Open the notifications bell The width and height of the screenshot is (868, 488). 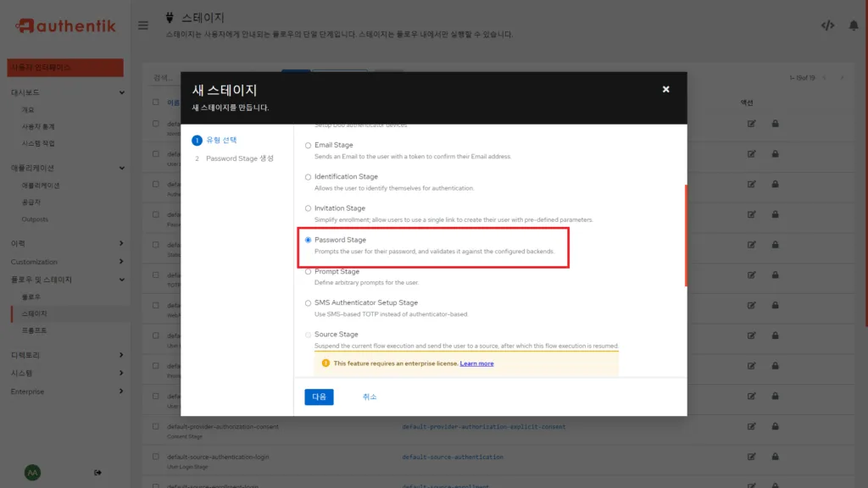click(855, 25)
